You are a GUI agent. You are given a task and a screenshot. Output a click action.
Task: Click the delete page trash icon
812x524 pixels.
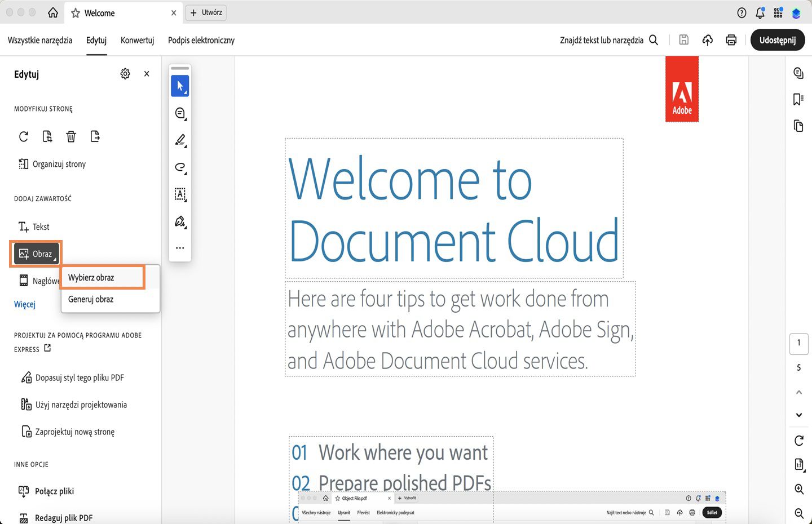(70, 136)
